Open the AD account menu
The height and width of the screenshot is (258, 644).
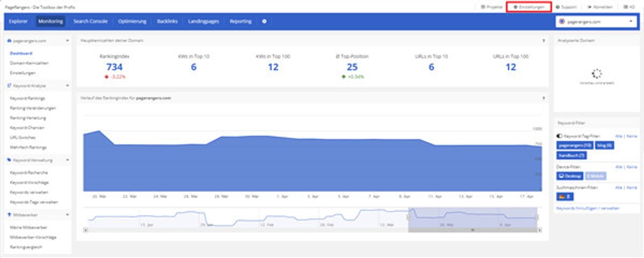point(628,7)
